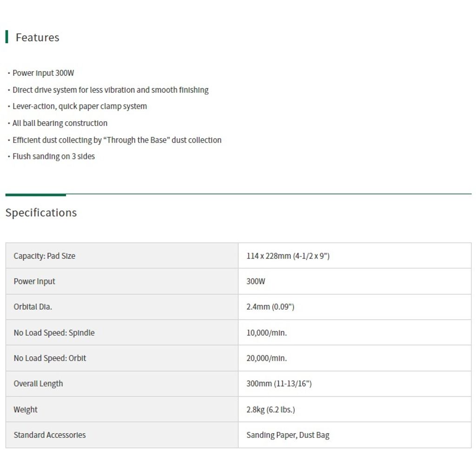Select the '114 x 228mm' pad size value
The height and width of the screenshot is (476, 476).
(x=288, y=256)
